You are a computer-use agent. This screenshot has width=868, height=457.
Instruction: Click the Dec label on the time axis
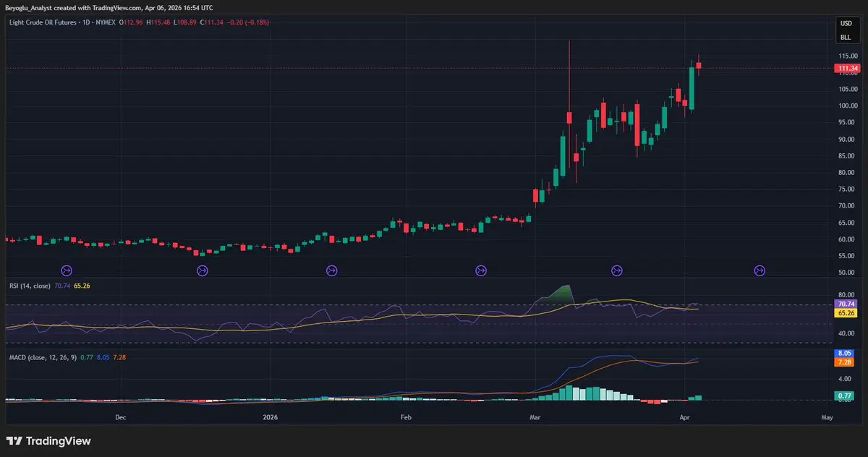[121, 417]
